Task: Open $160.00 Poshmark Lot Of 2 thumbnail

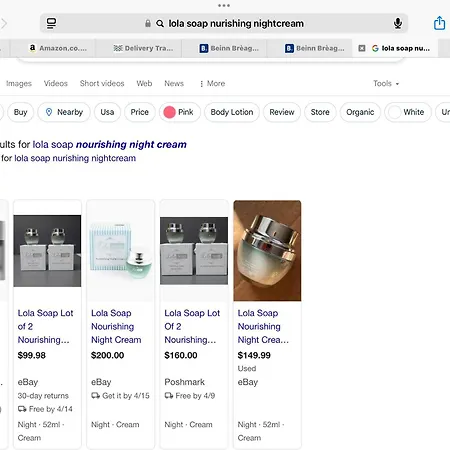Action: [x=194, y=251]
